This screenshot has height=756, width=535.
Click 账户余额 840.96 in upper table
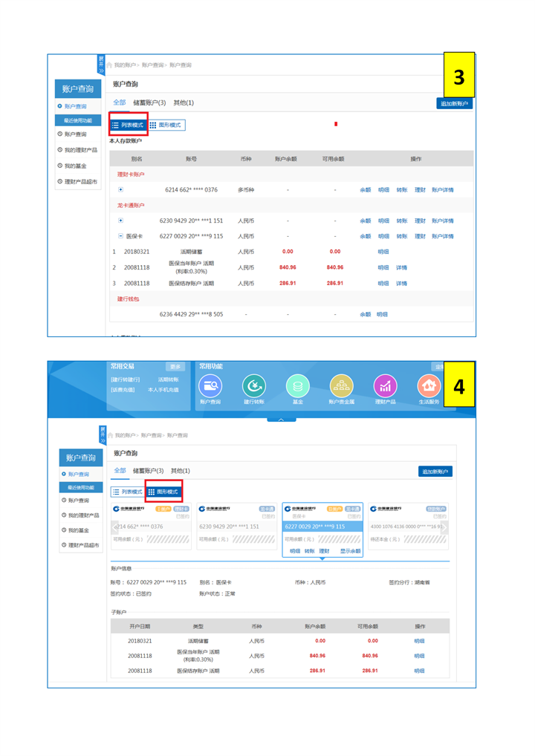288,267
